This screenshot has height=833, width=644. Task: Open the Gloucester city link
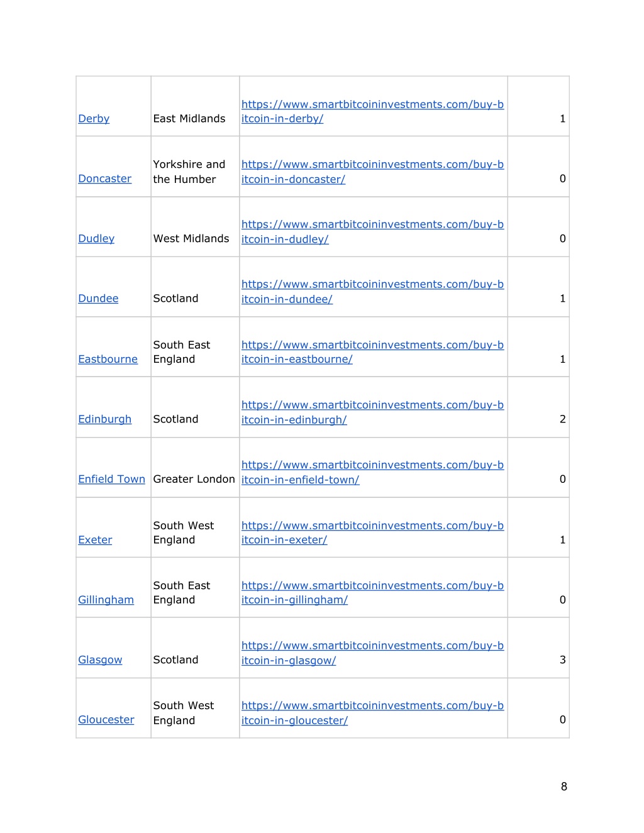[106, 720]
